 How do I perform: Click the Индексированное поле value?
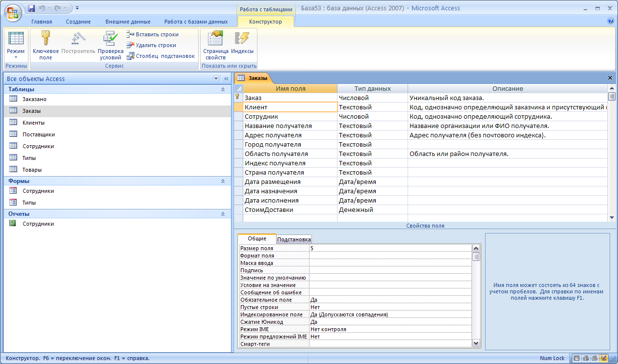[x=390, y=314]
